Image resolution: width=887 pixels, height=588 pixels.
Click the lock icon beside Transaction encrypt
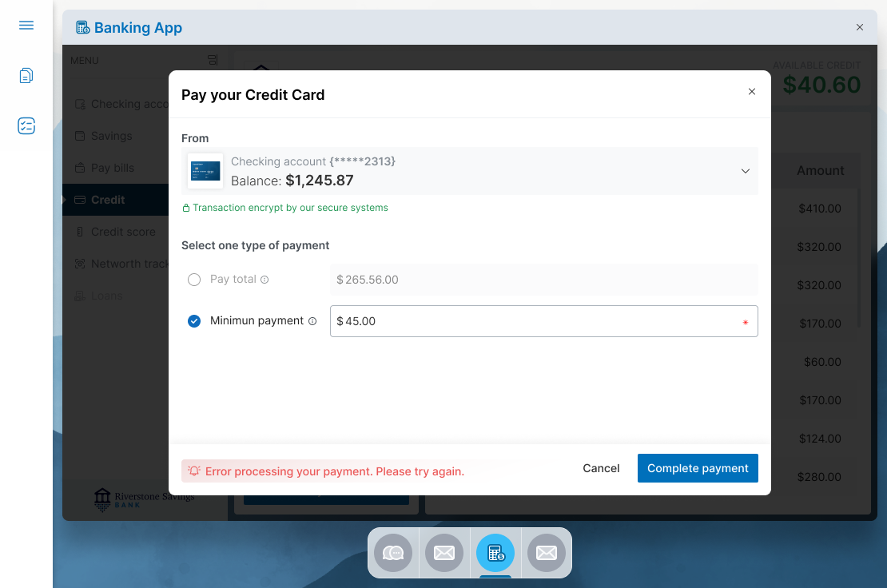point(185,208)
